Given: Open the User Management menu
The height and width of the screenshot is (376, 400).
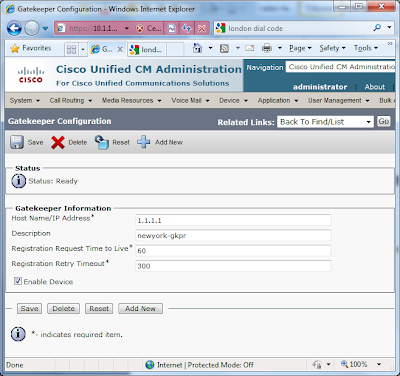Looking at the screenshot, I should 338,100.
